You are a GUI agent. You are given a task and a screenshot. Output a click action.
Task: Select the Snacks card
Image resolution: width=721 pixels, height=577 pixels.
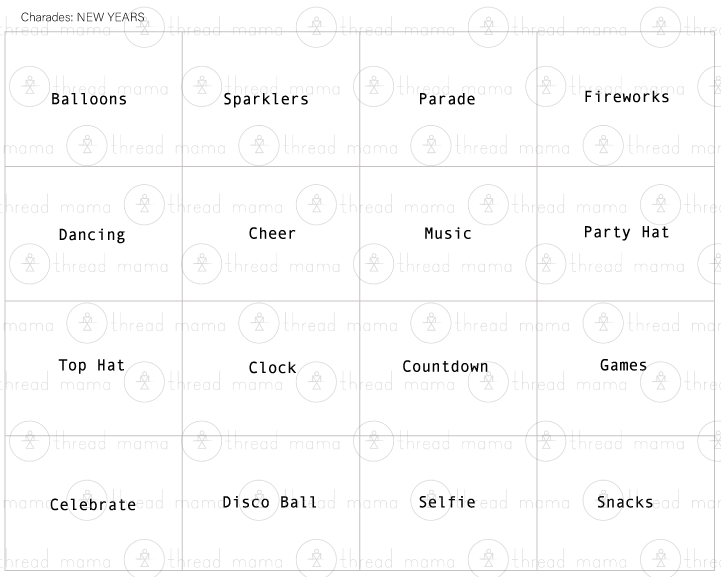point(625,502)
